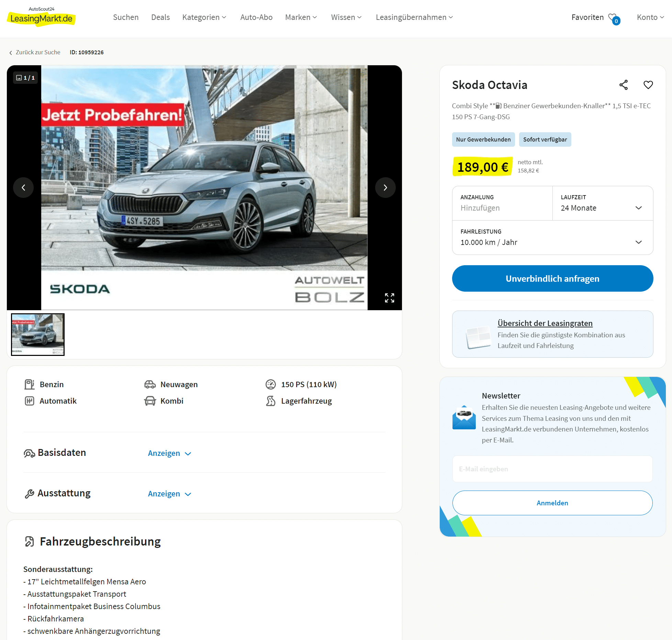Show previous photo in gallery
Screen dimensions: 672x640
coord(23,188)
